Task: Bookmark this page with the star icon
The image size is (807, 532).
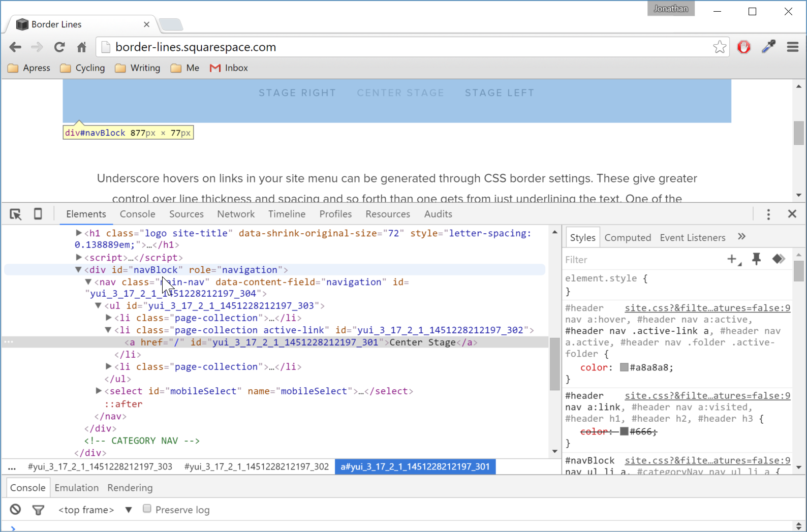Action: pyautogui.click(x=720, y=47)
